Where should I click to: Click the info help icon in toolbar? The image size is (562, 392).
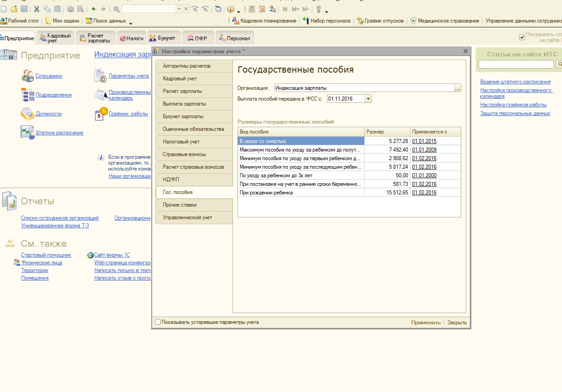231,9
